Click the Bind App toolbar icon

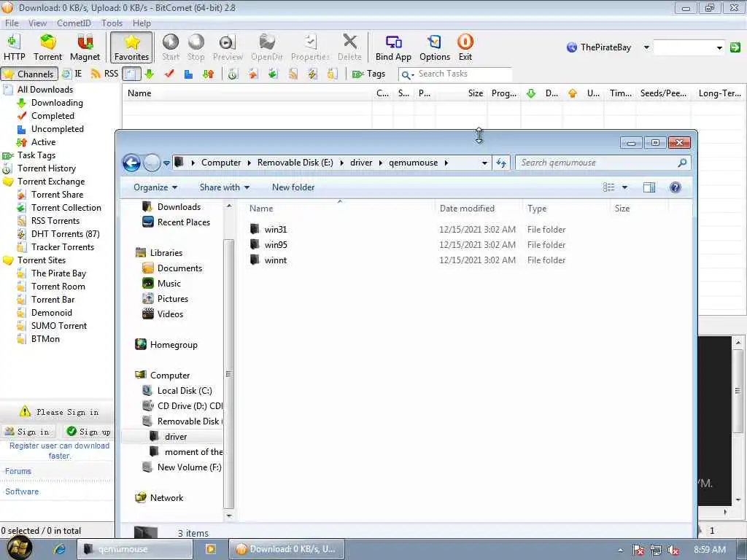pyautogui.click(x=393, y=47)
